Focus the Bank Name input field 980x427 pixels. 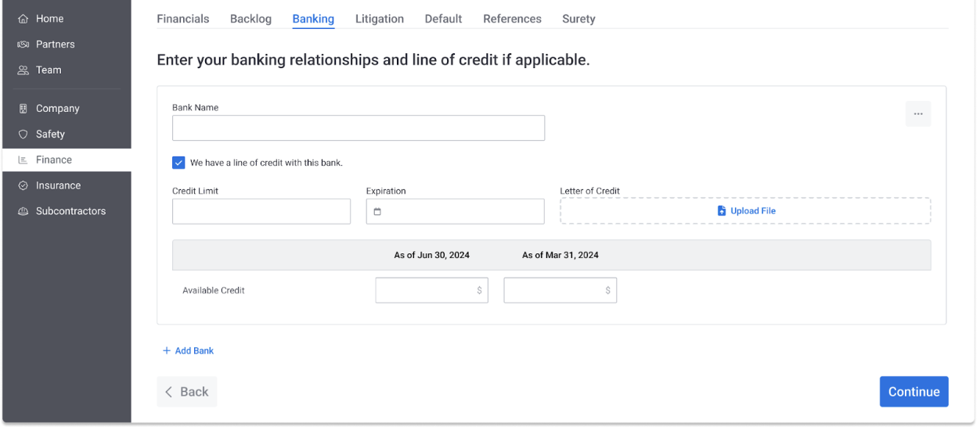tap(358, 128)
